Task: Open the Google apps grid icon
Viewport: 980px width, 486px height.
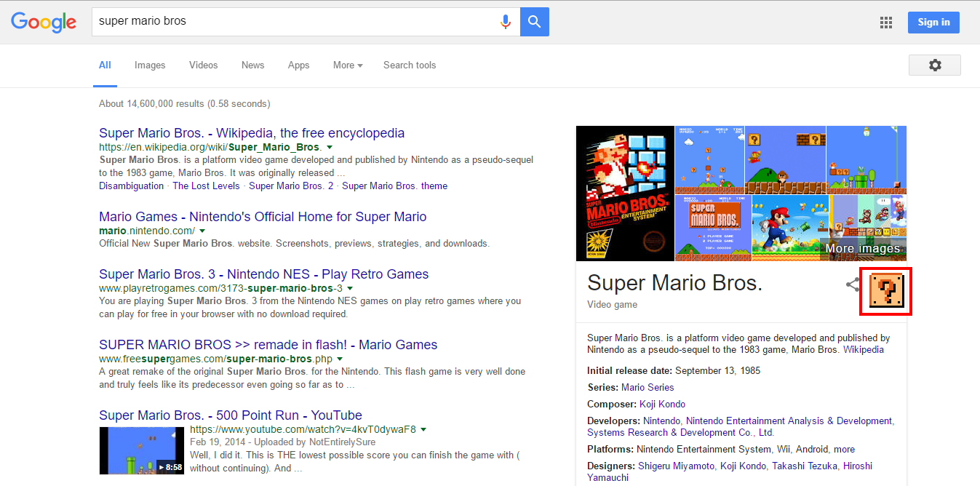Action: (x=886, y=23)
